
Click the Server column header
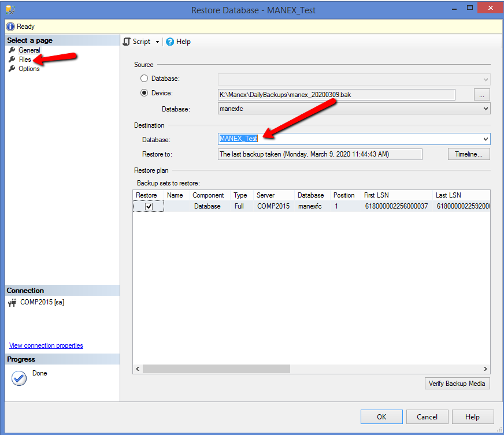click(274, 195)
